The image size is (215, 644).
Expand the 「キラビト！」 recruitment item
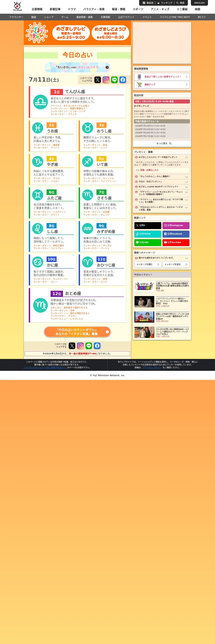point(162,201)
